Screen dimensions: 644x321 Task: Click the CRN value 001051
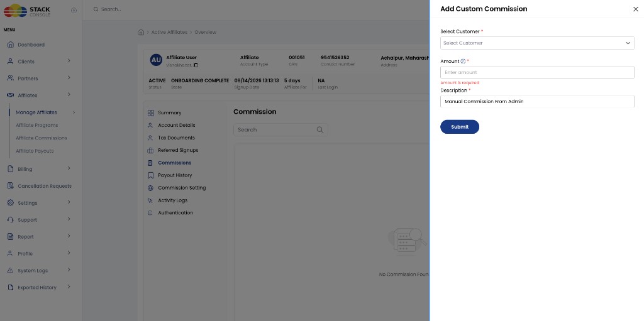[x=297, y=57]
